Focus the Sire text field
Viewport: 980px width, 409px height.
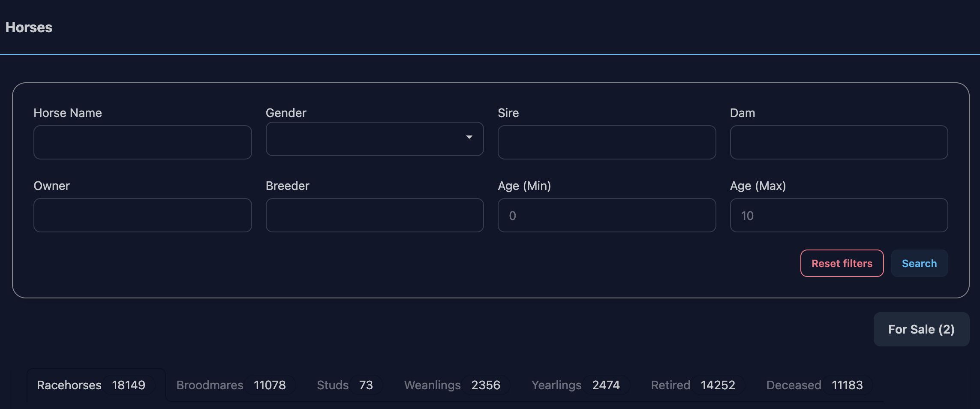tap(607, 142)
